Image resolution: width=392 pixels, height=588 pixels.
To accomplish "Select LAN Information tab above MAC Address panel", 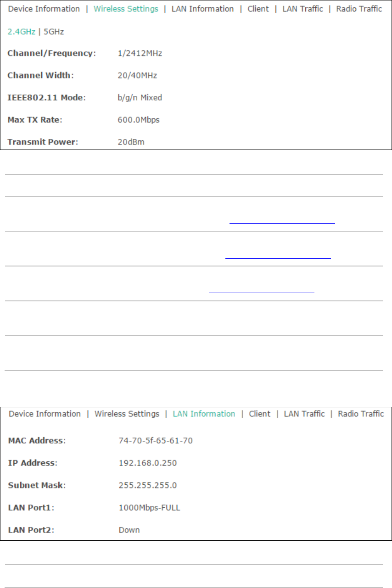I will coord(204,414).
